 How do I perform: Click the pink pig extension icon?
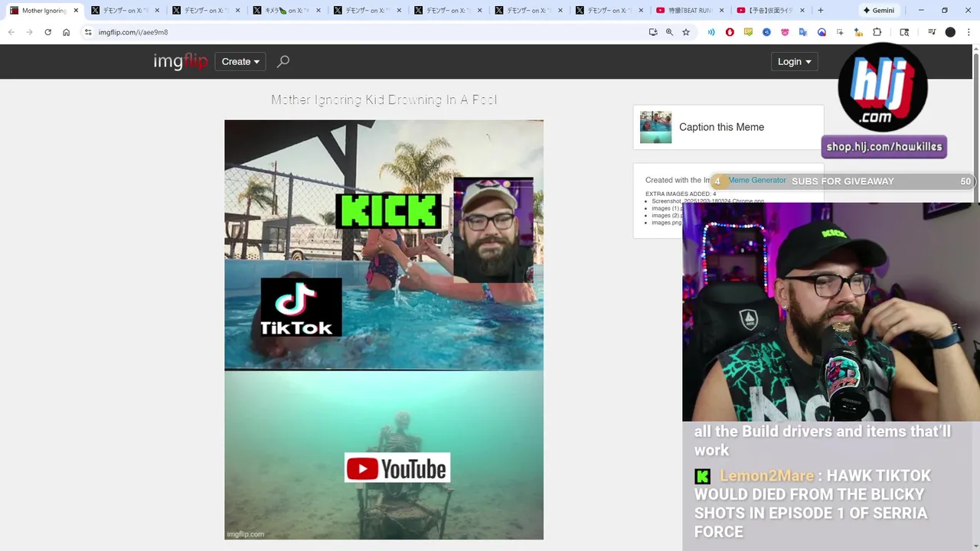[x=785, y=32]
